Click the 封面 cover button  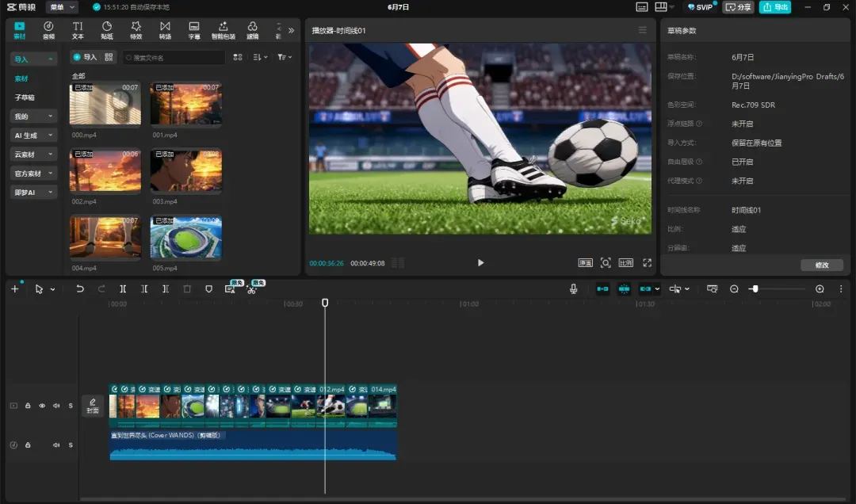pyautogui.click(x=93, y=406)
